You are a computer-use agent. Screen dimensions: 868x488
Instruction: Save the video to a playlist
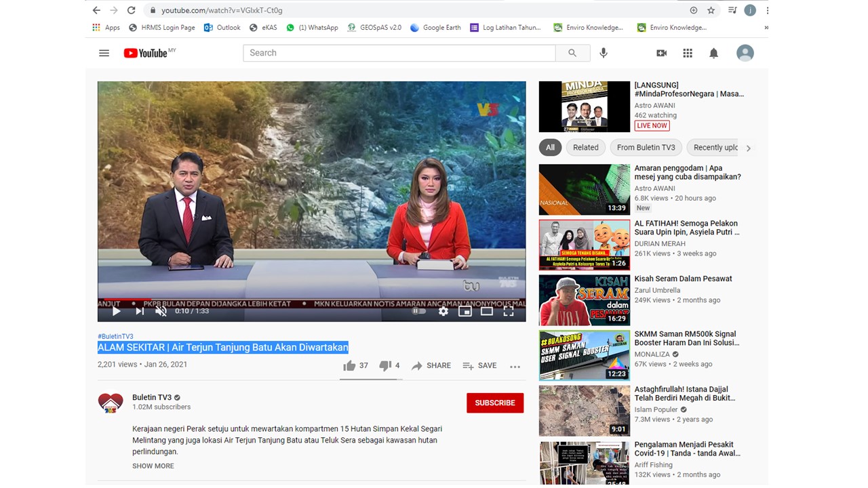tap(479, 366)
